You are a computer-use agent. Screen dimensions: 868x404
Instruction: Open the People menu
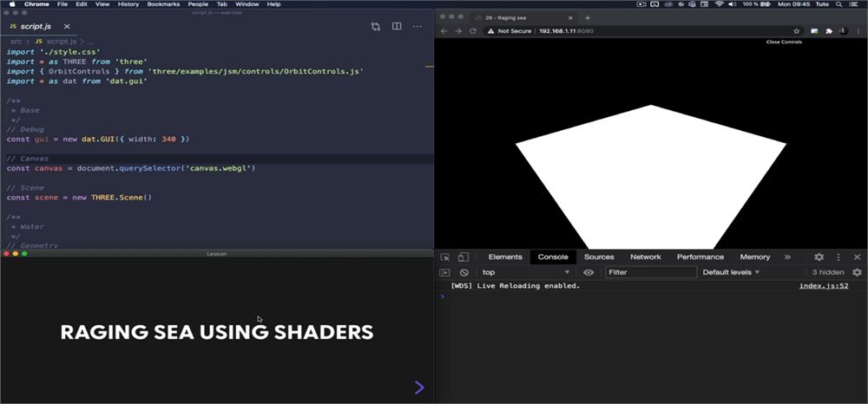click(198, 3)
